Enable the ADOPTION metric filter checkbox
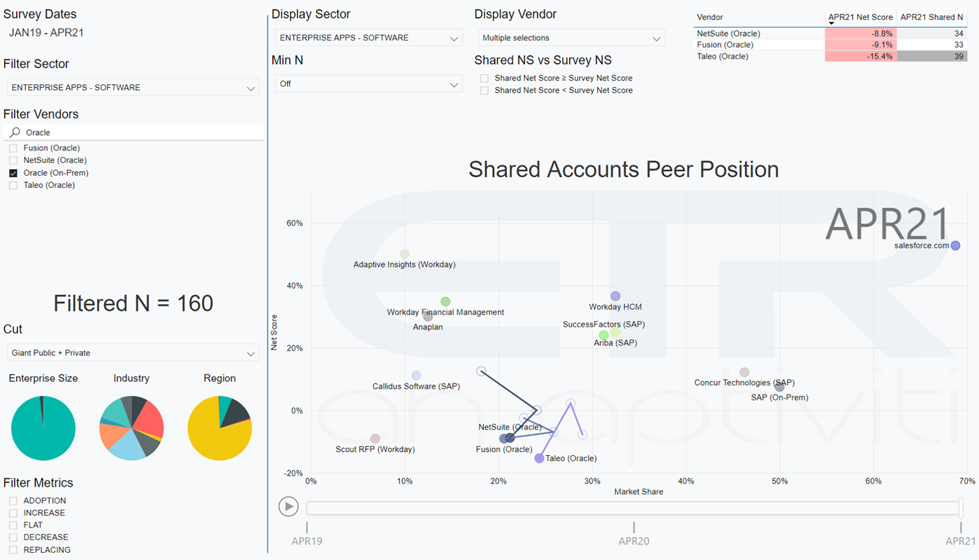Image resolution: width=979 pixels, height=560 pixels. pos(13,501)
